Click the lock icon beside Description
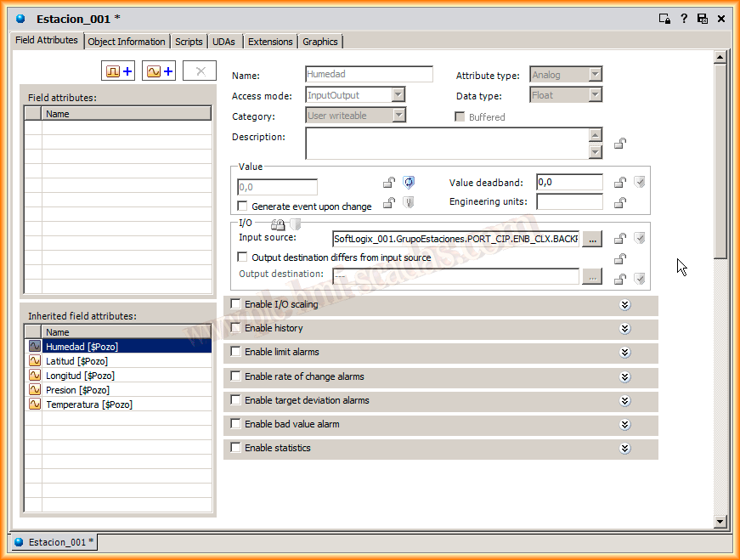 click(621, 143)
